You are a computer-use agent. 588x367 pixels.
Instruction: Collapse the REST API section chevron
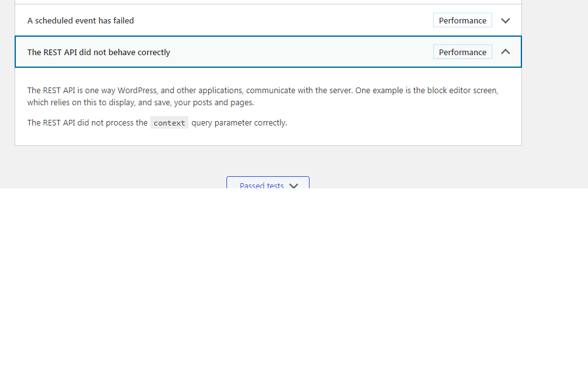click(x=505, y=52)
